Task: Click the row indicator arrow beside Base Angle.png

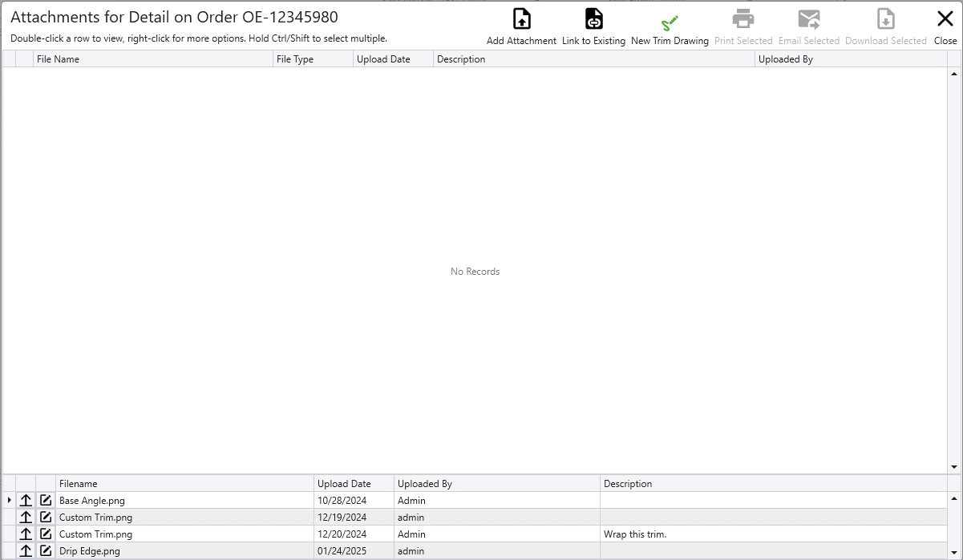Action: [9, 500]
